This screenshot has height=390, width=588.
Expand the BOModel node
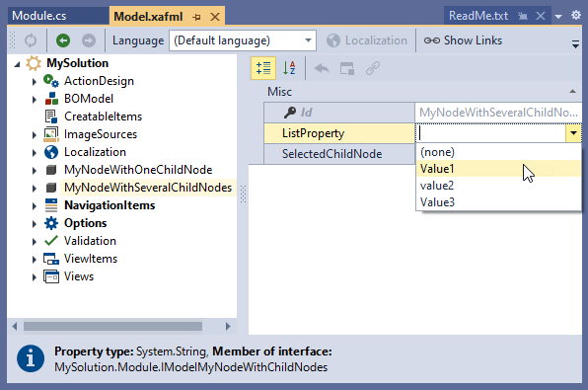35,100
